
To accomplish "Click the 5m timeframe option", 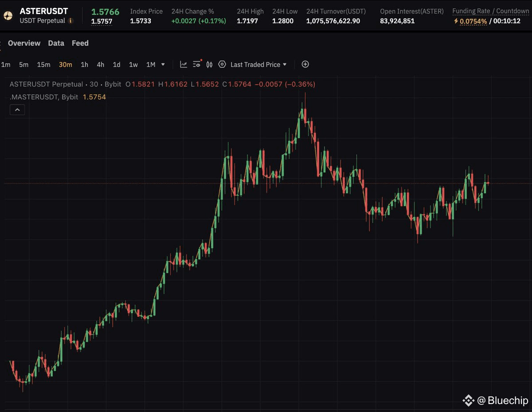I will [23, 64].
